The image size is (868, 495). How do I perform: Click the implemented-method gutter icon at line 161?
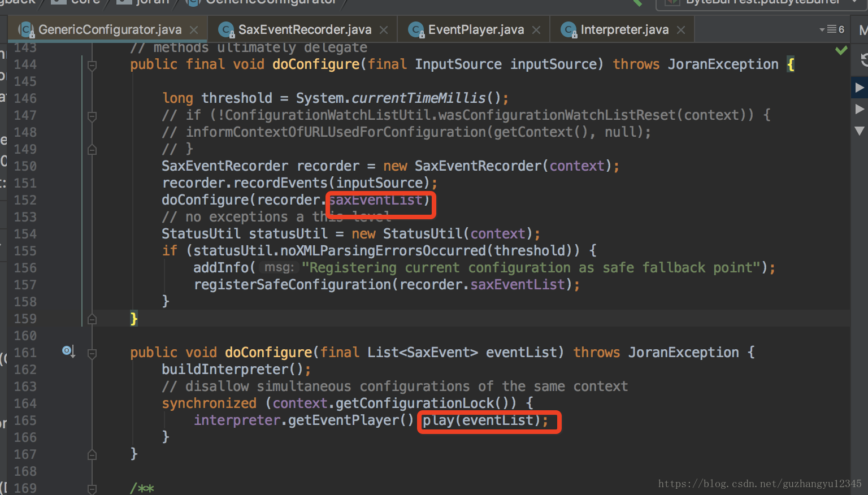(68, 351)
